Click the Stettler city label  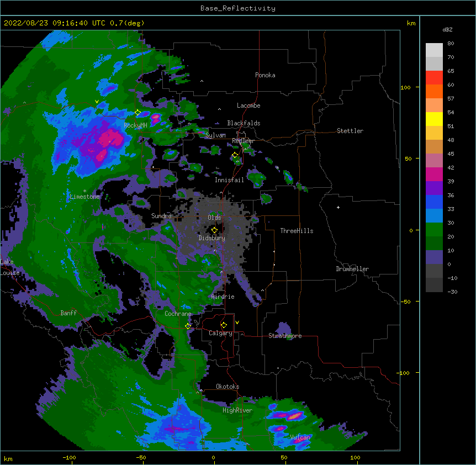pos(350,131)
